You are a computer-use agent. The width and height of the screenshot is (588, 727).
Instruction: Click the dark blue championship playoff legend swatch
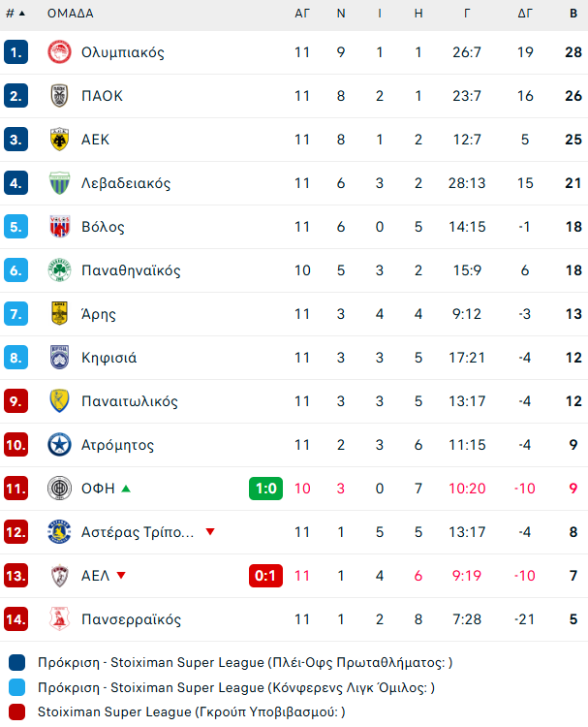point(17,663)
